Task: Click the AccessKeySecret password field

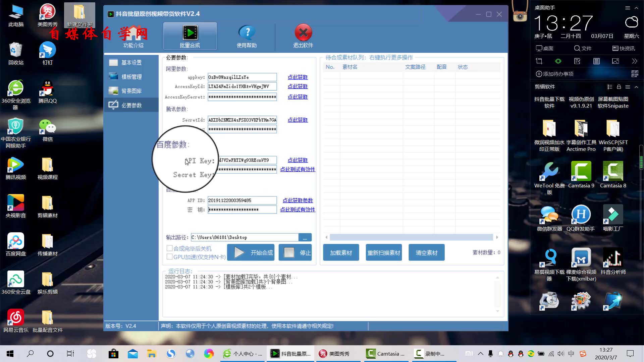Action: pyautogui.click(x=242, y=97)
